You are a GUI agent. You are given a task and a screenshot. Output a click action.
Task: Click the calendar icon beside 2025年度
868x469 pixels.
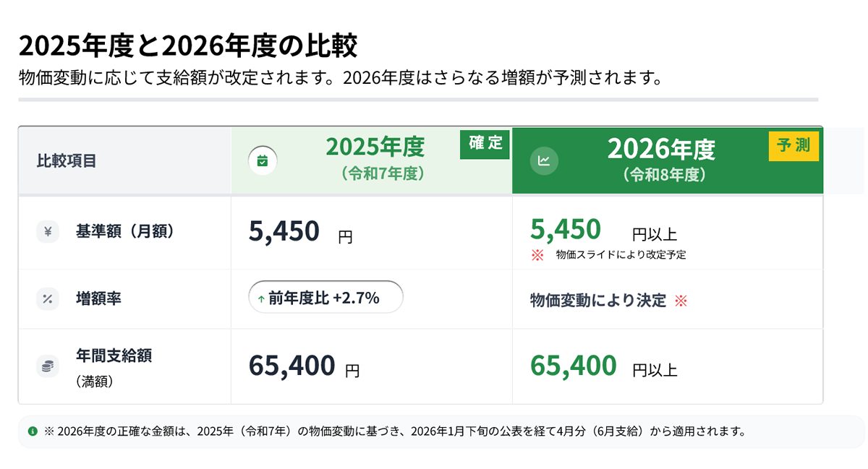click(x=263, y=160)
